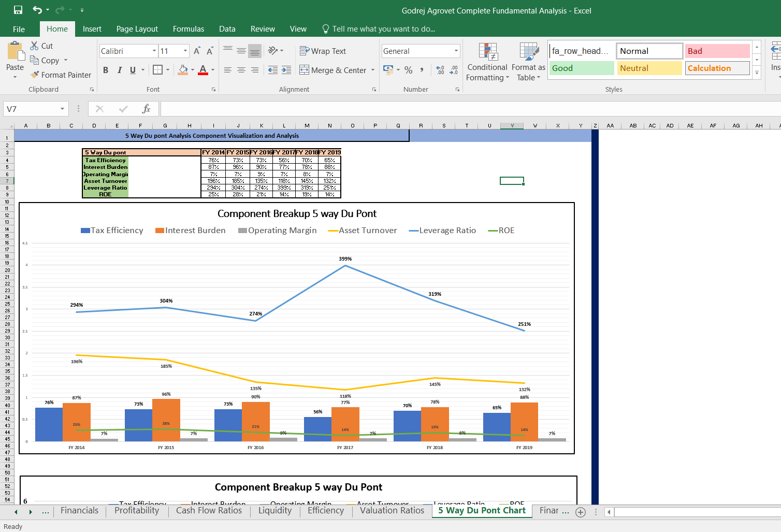Screen dimensions: 781x532
Task: Apply Fill Color bucket
Action: (x=183, y=70)
